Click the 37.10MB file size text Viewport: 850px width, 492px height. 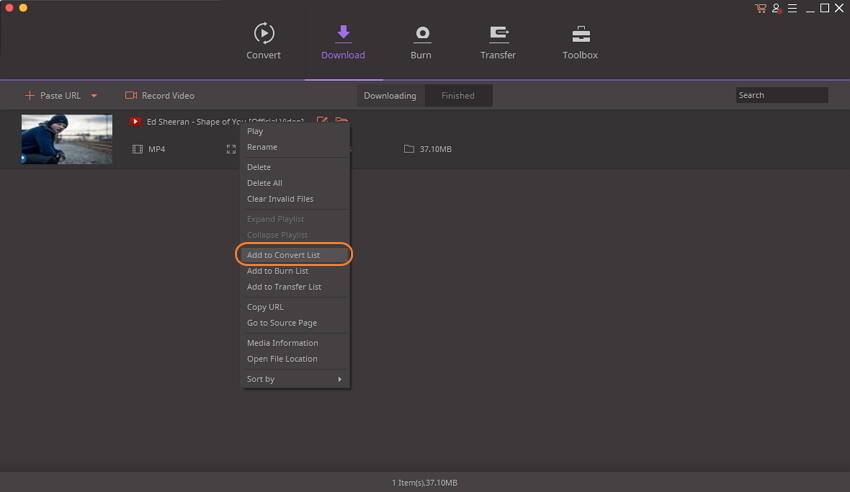(x=435, y=149)
